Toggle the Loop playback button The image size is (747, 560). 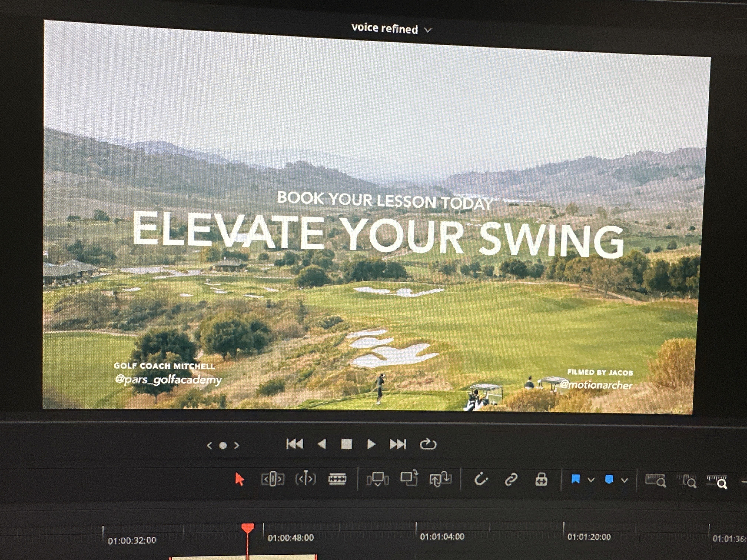[428, 444]
